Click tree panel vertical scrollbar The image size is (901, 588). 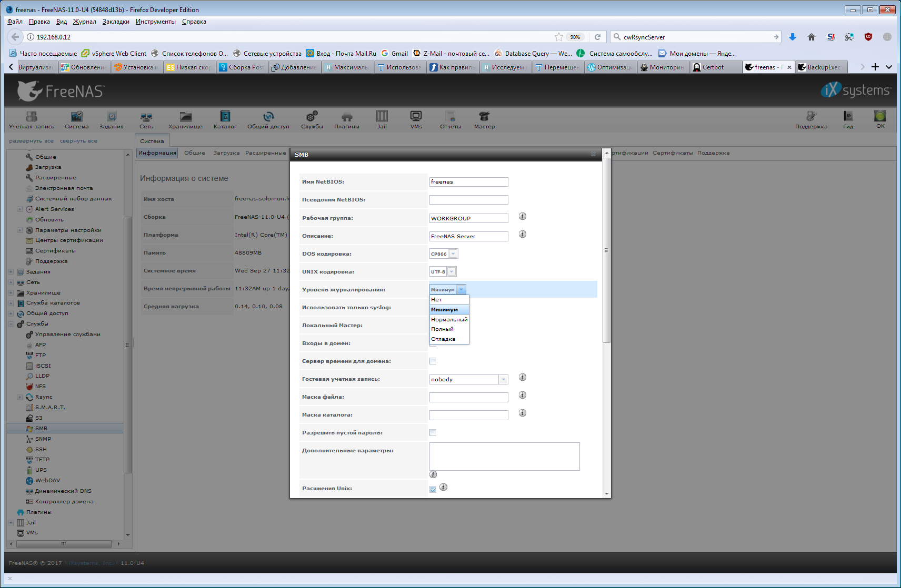point(127,345)
